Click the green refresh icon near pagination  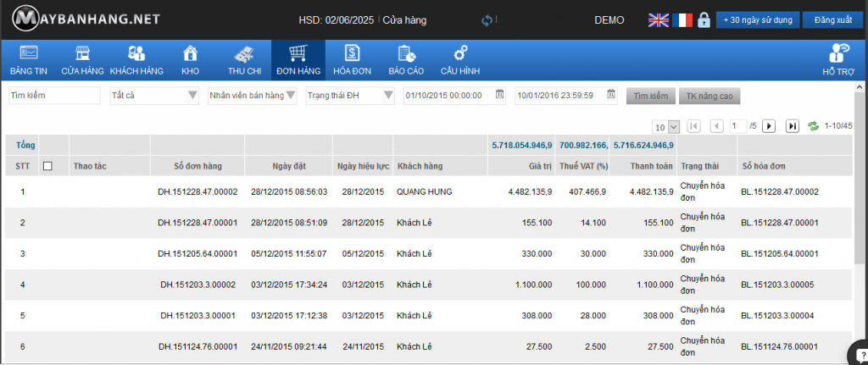[x=813, y=126]
